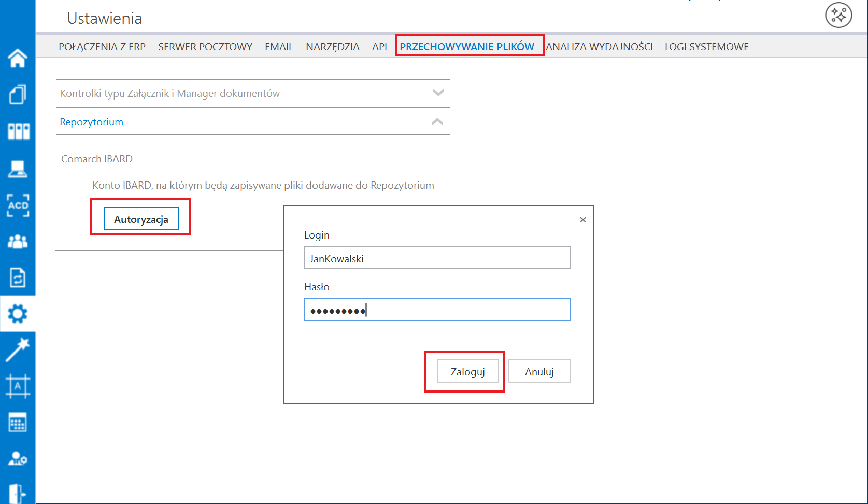Image resolution: width=868 pixels, height=504 pixels.
Task: Click the Zaloguj button
Action: click(x=468, y=371)
